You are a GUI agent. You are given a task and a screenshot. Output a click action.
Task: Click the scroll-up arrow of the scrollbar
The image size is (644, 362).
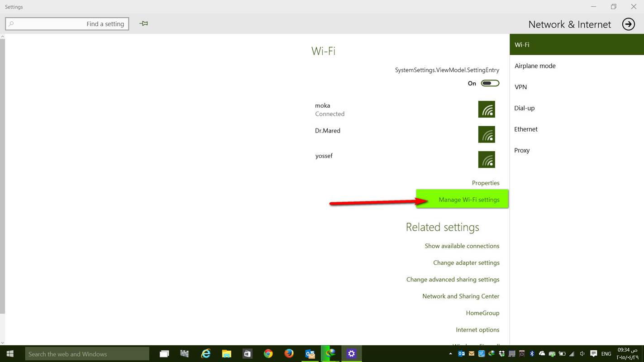coord(2,36)
